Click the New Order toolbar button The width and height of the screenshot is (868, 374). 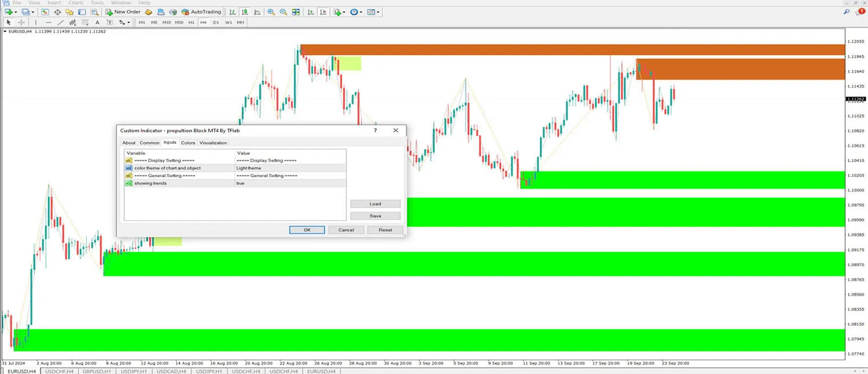coord(123,12)
